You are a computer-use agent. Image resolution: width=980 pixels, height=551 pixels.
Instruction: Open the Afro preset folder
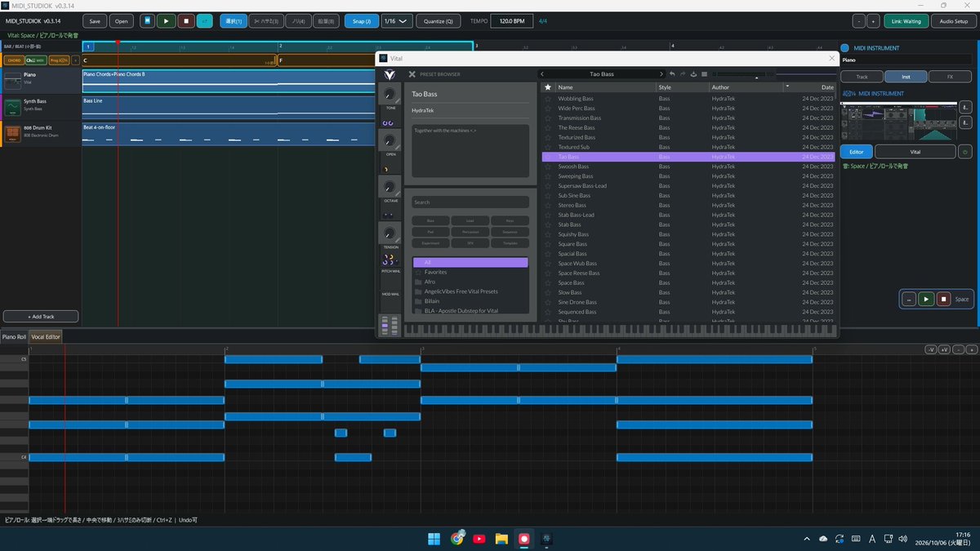pyautogui.click(x=470, y=282)
